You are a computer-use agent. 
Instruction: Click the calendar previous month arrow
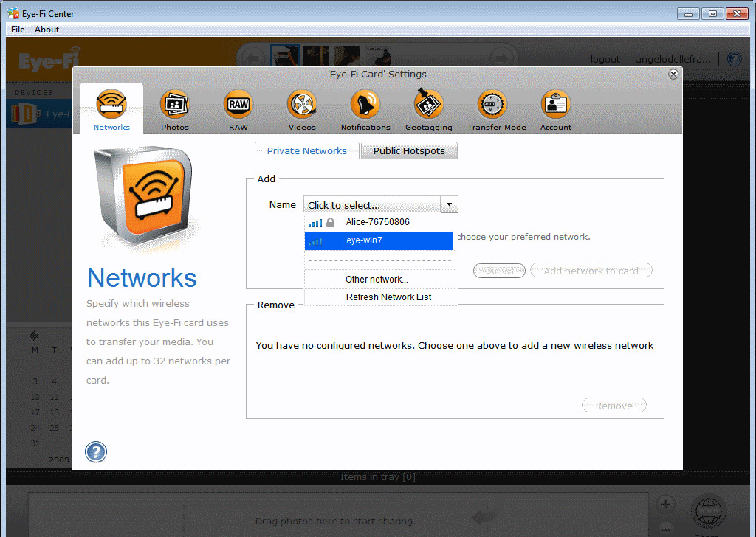(33, 335)
